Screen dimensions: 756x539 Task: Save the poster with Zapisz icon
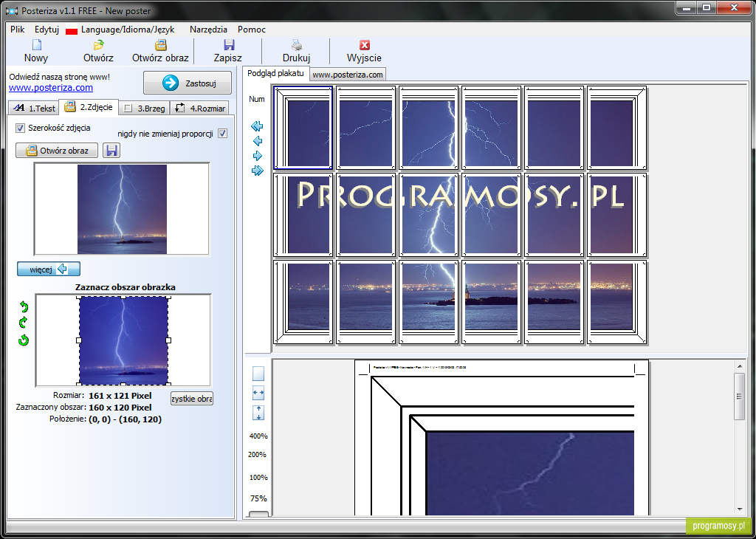229,45
